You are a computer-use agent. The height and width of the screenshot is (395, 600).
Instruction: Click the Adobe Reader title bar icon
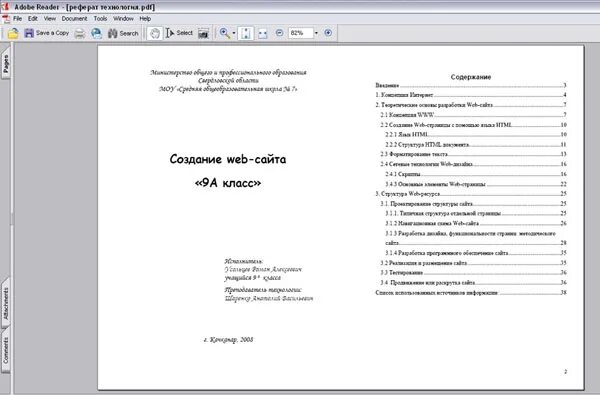tap(5, 7)
